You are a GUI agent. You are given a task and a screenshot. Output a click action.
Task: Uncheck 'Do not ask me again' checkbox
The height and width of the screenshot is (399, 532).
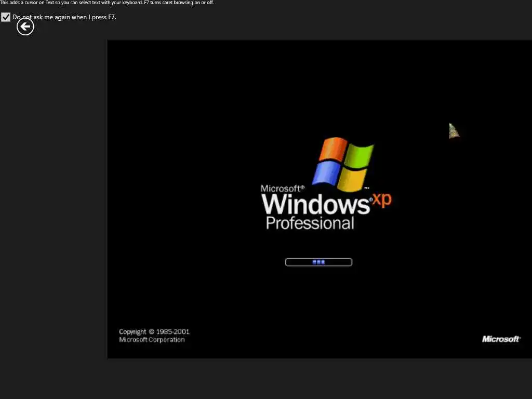coord(5,17)
